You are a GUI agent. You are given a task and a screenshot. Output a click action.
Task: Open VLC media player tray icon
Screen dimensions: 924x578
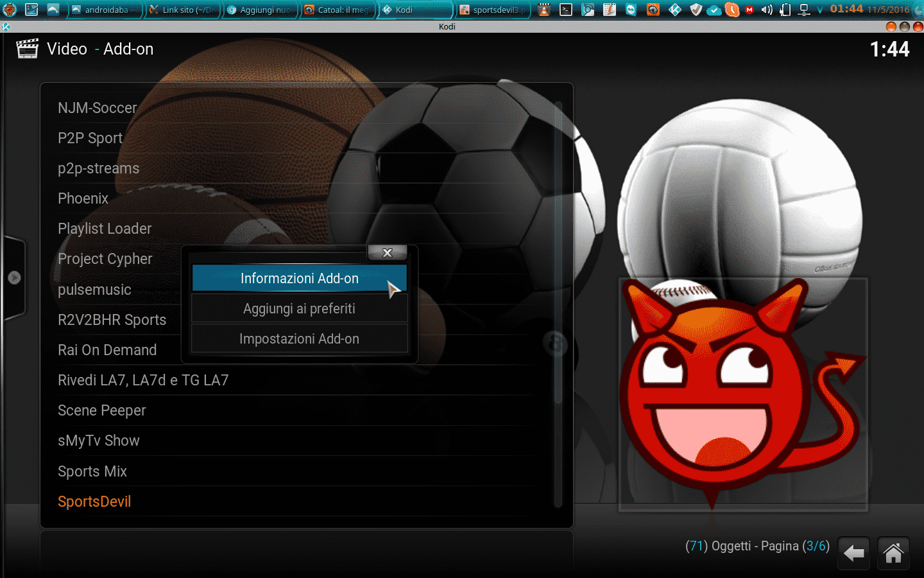click(544, 10)
